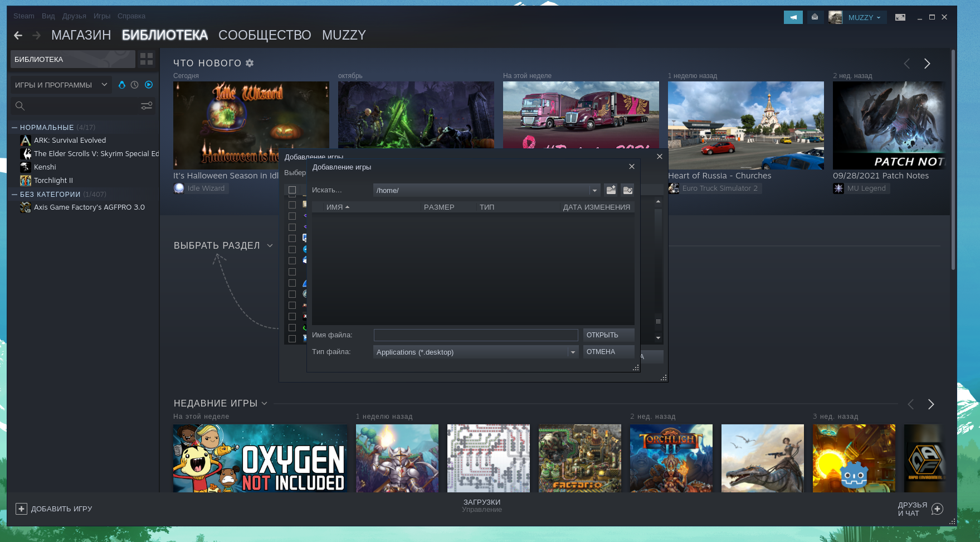Show next recent games
Image resolution: width=980 pixels, height=542 pixels.
pos(931,404)
